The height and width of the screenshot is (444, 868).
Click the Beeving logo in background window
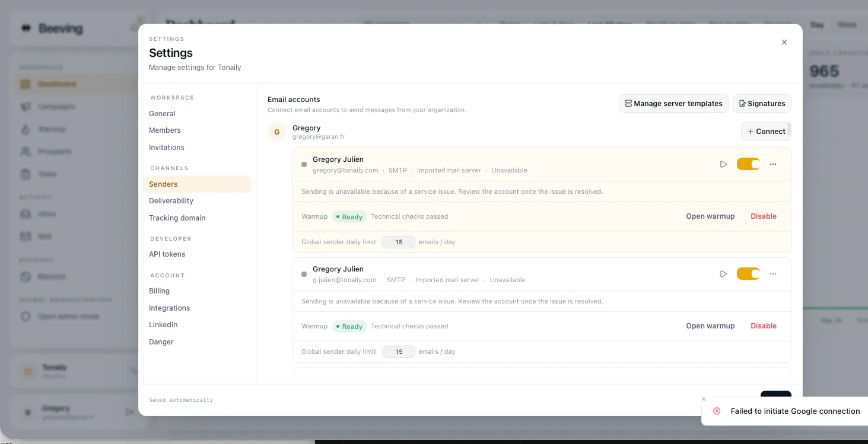coord(52,28)
